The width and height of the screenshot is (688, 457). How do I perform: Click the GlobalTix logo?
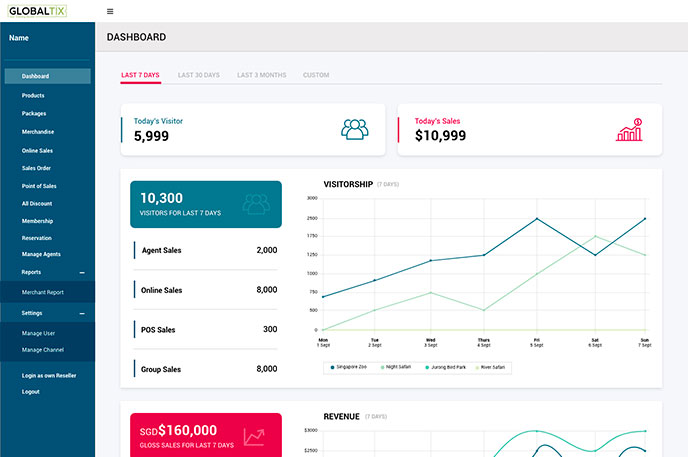(37, 11)
